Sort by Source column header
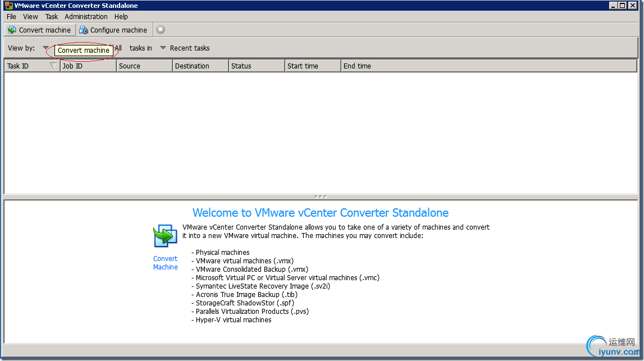Image resolution: width=644 pixels, height=361 pixels. tap(144, 66)
